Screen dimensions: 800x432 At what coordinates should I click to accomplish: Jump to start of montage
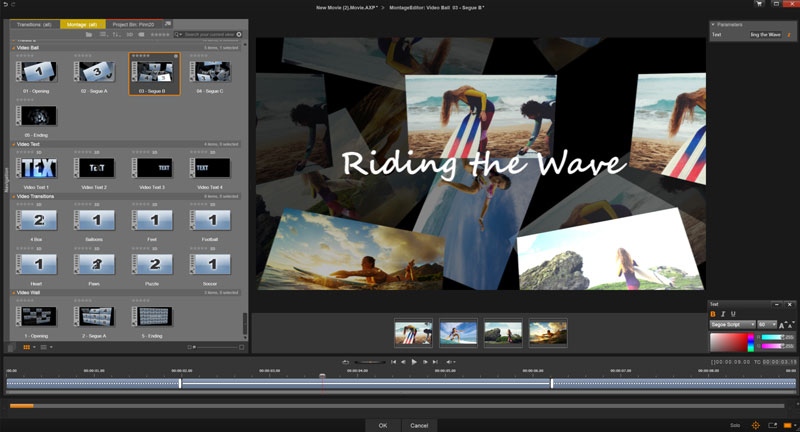point(393,362)
